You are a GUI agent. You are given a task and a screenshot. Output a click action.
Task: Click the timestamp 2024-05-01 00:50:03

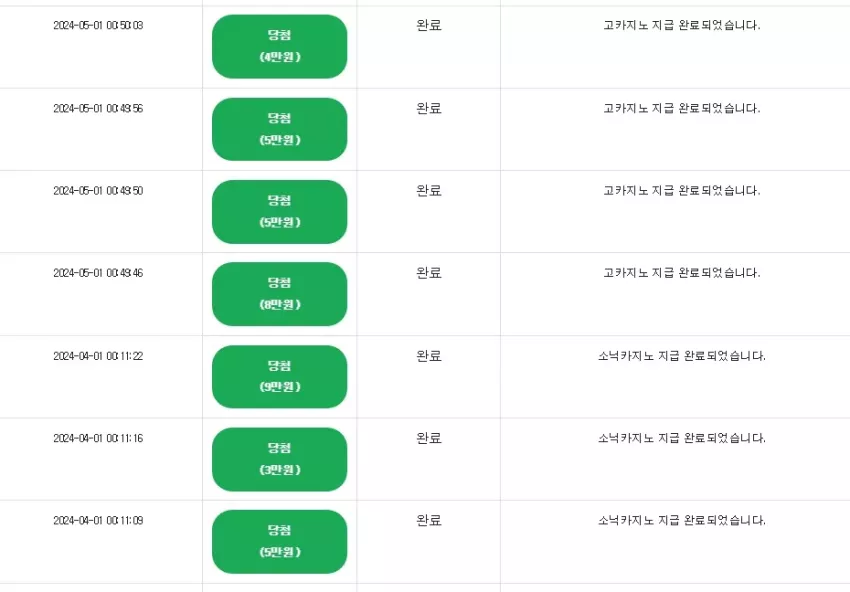pos(98,25)
